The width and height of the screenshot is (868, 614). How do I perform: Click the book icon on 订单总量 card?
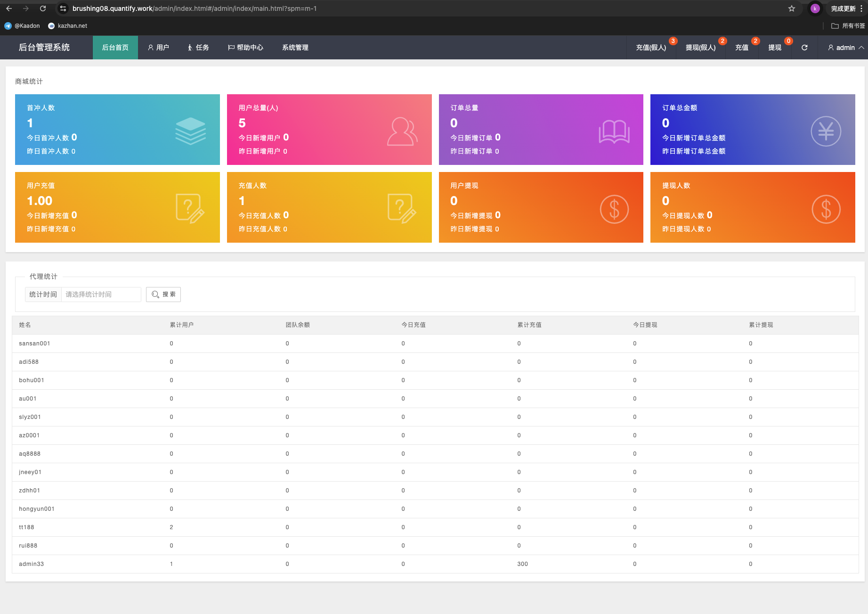614,131
